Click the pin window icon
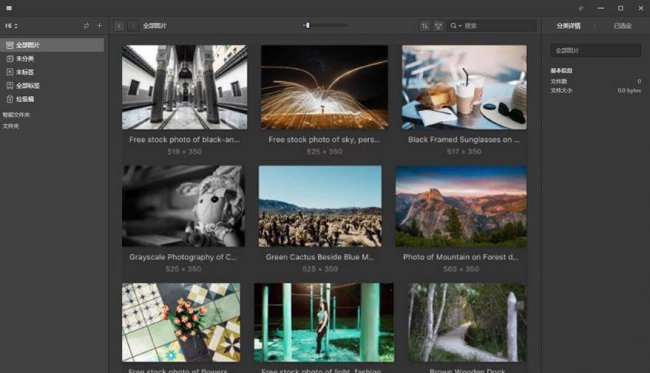 (581, 8)
